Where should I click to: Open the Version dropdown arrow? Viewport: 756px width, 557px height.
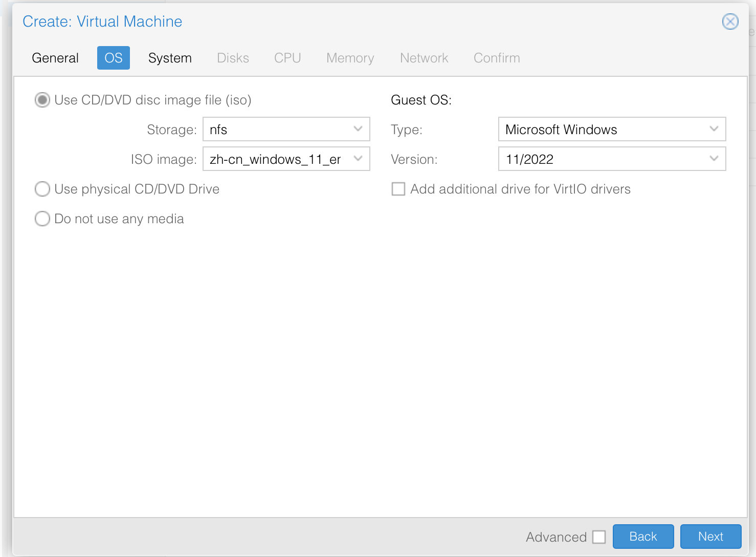pyautogui.click(x=714, y=159)
